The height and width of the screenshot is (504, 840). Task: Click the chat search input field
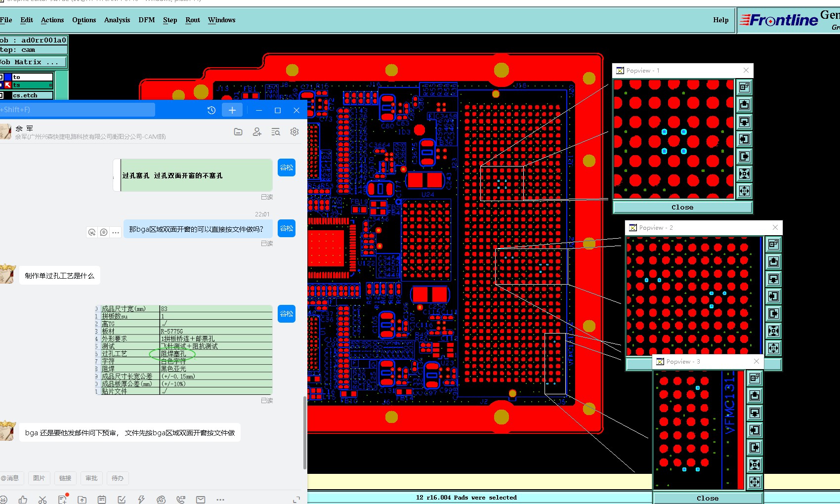click(x=77, y=110)
